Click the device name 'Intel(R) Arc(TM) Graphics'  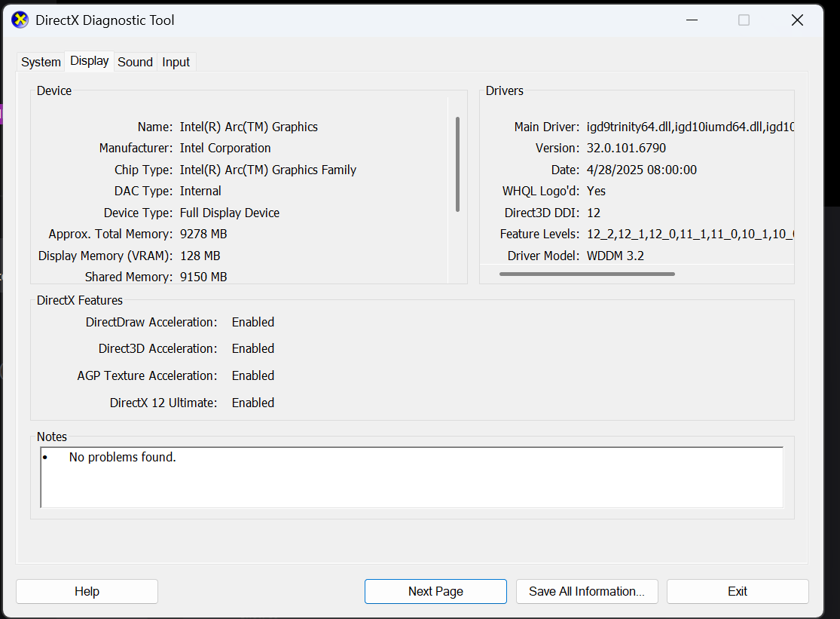(x=249, y=127)
